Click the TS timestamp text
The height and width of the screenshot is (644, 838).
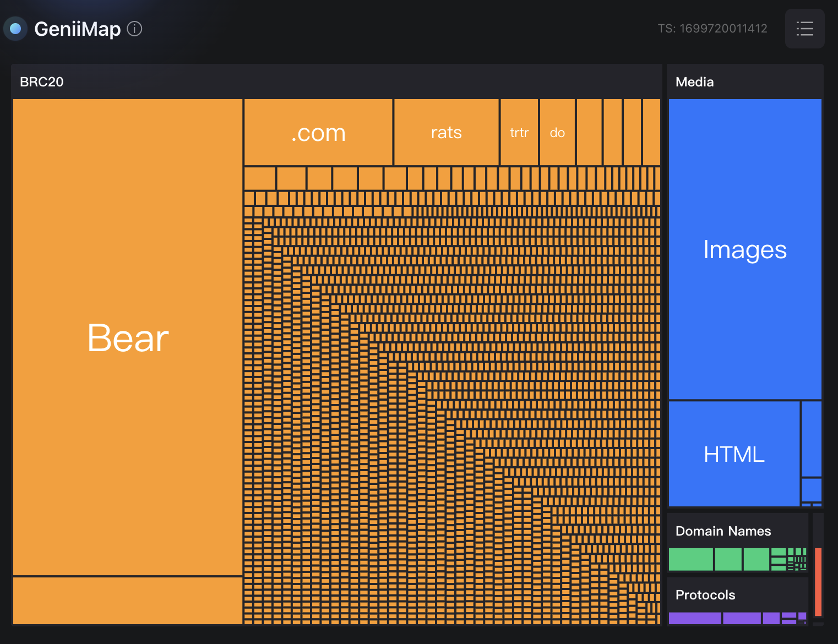coord(712,29)
